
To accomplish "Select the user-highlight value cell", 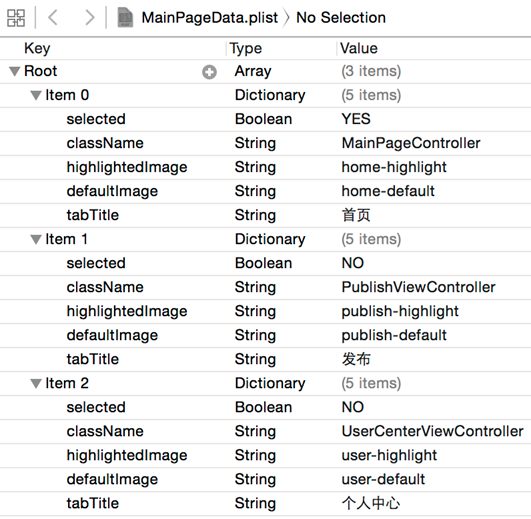I will point(389,455).
